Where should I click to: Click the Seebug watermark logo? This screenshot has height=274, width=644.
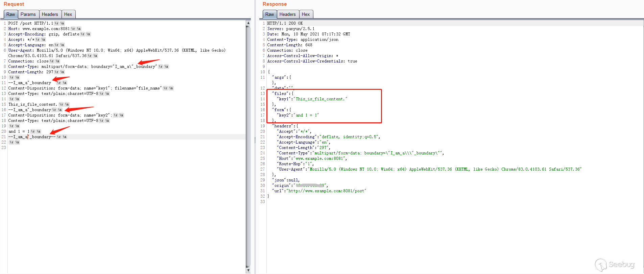tap(615, 265)
